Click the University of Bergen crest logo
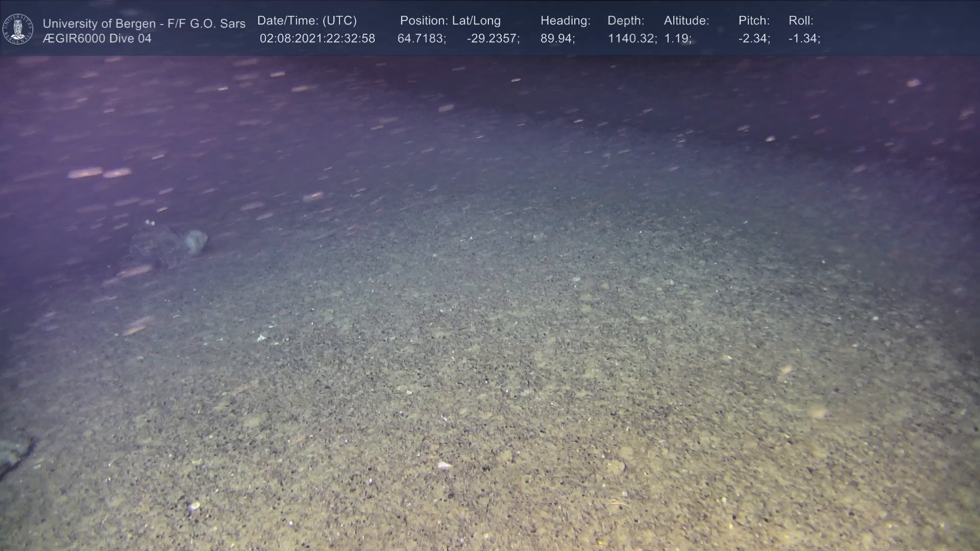 coord(18,29)
